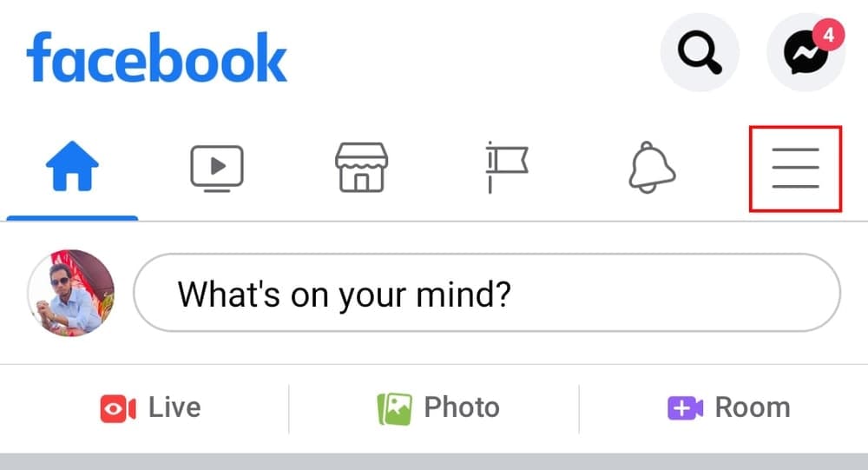The image size is (868, 470).
Task: Click the green Photo picture icon
Action: 394,408
